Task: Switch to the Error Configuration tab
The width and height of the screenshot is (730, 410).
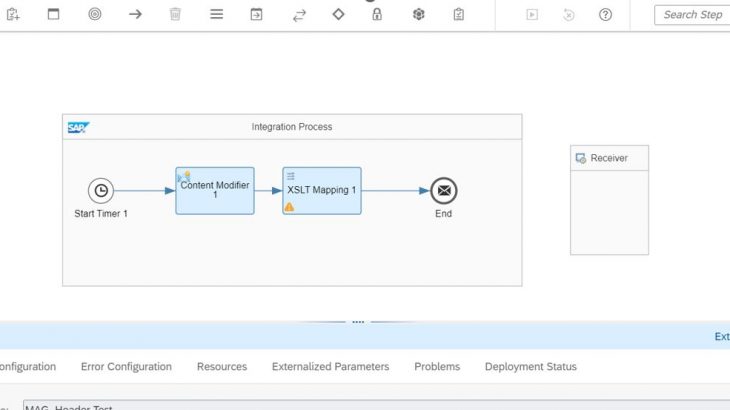Action: [x=126, y=367]
